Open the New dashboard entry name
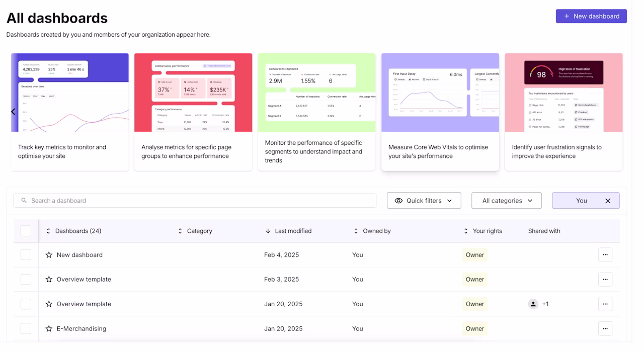This screenshot has height=353, width=644. coord(79,255)
